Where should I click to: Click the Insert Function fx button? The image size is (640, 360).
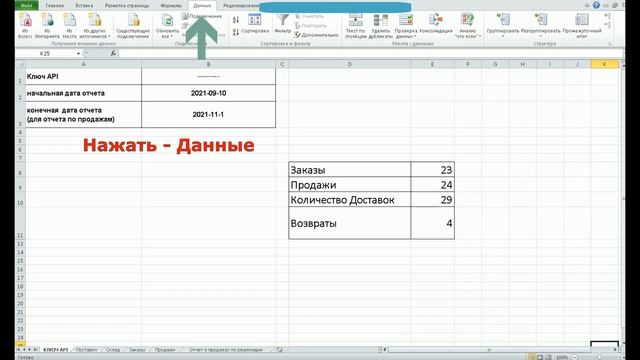click(113, 53)
